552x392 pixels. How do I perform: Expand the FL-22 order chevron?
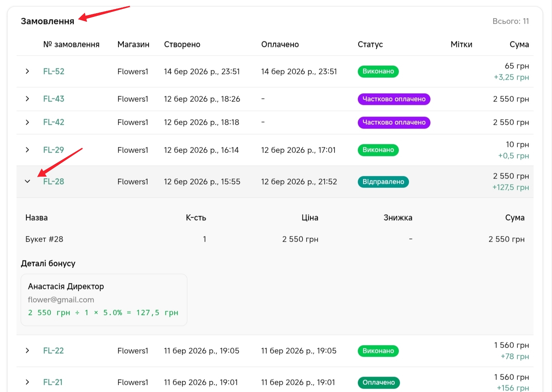(x=27, y=351)
